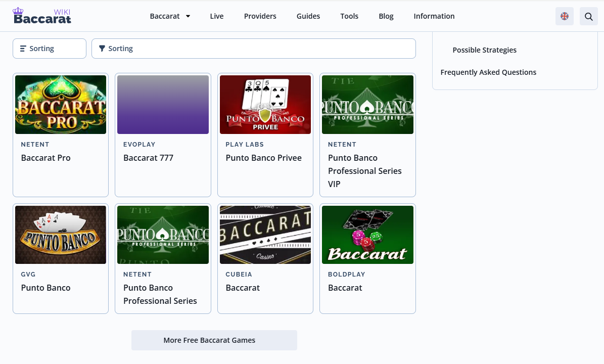Click the Baccarat Pro title link
This screenshot has width=604, height=364.
pos(46,158)
